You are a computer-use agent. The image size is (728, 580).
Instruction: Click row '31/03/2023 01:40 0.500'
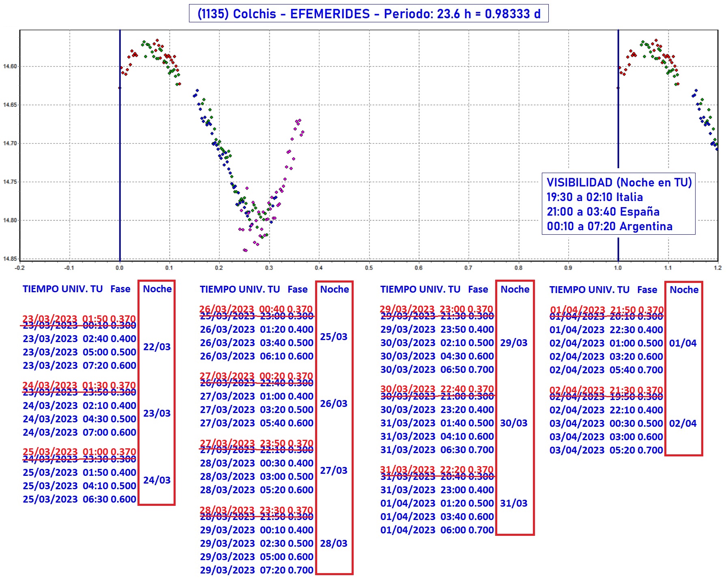[437, 423]
